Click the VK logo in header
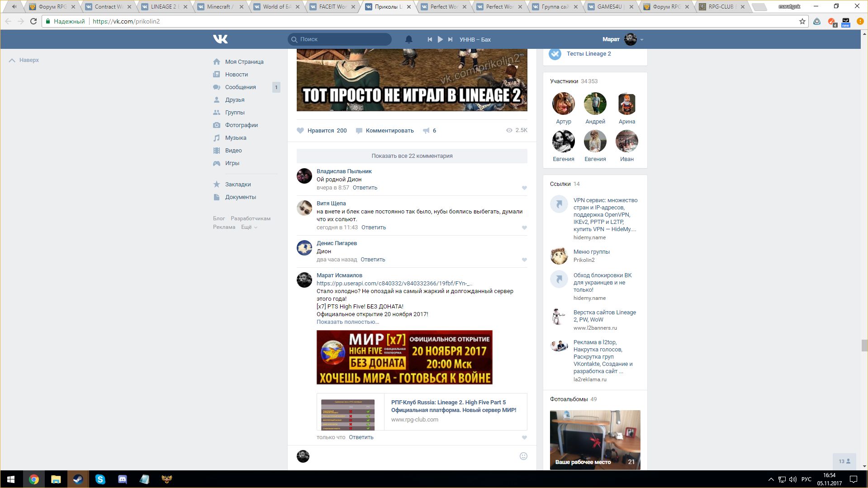868x488 pixels. pyautogui.click(x=220, y=39)
